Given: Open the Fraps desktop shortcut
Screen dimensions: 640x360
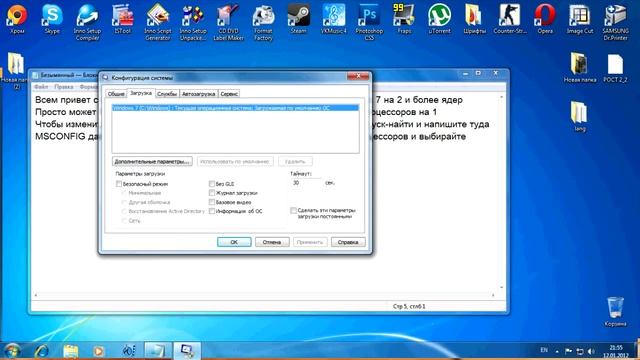Looking at the screenshot, I should point(404,18).
